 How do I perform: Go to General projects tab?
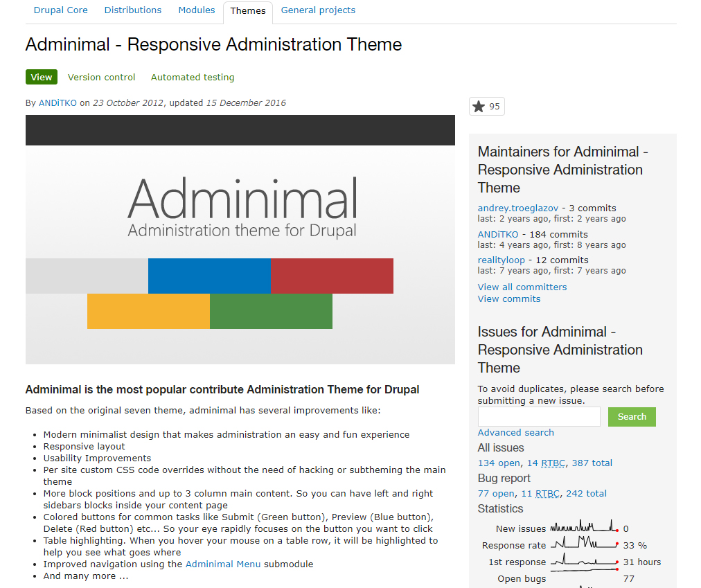tap(318, 10)
